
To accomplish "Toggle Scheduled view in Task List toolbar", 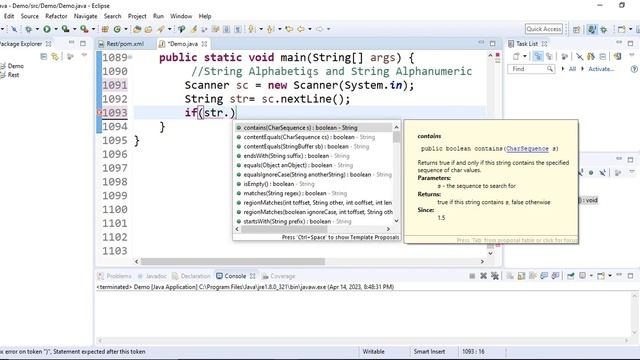I will tap(549, 56).
